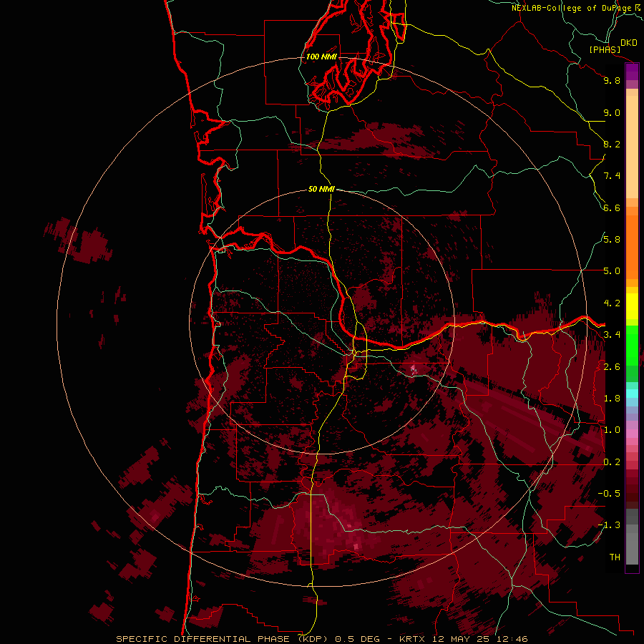The width and height of the screenshot is (644, 644).
Task: Click the 6.6 value on the color scale
Action: (612, 208)
